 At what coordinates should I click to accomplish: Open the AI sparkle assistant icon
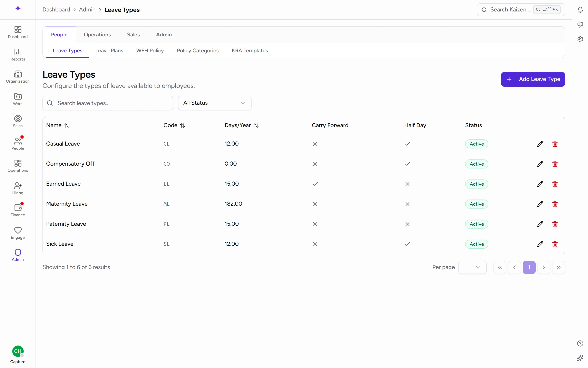tap(580, 358)
